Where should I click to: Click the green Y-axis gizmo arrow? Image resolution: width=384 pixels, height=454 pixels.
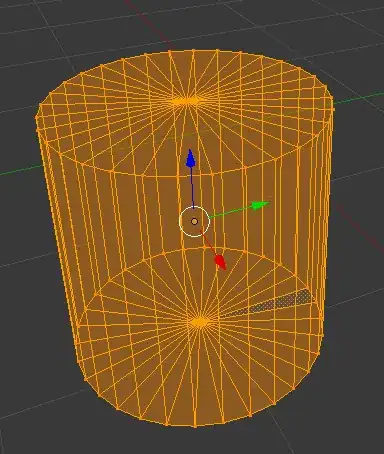260,205
